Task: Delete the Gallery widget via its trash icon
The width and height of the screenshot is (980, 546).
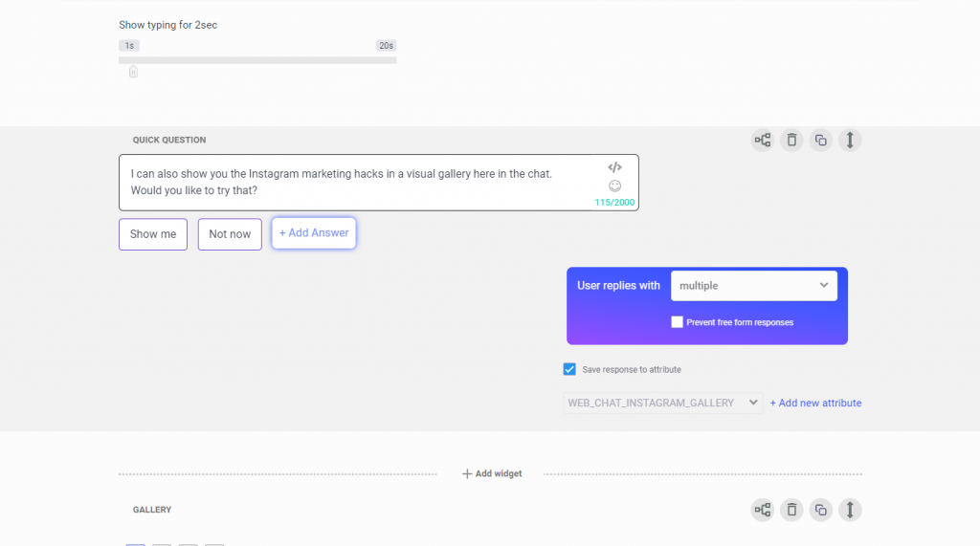Action: click(x=791, y=510)
